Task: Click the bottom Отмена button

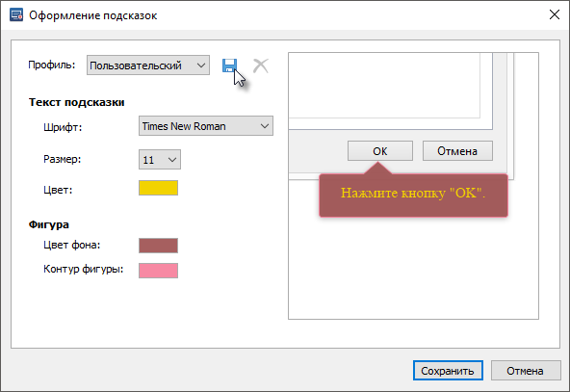Action: 526,371
